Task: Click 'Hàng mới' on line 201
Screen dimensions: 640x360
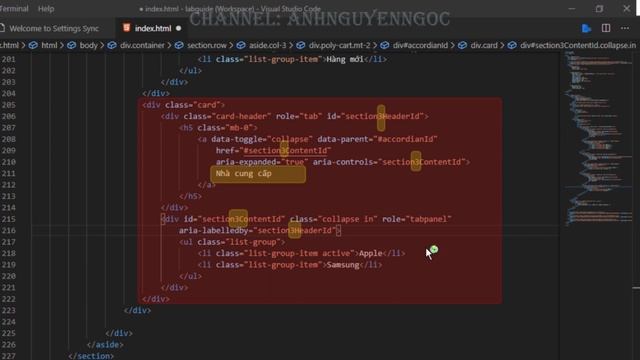Action: (345, 59)
